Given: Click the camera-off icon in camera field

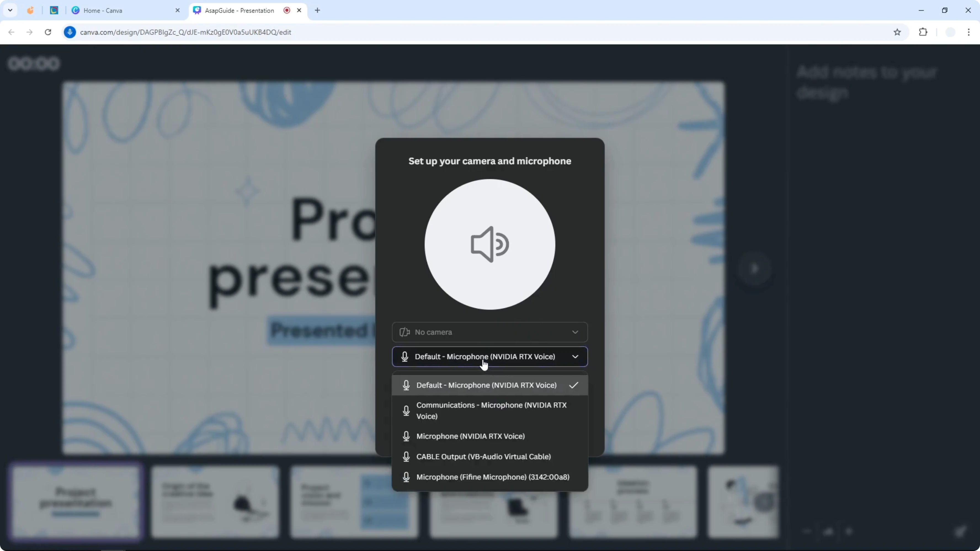Looking at the screenshot, I should (404, 332).
